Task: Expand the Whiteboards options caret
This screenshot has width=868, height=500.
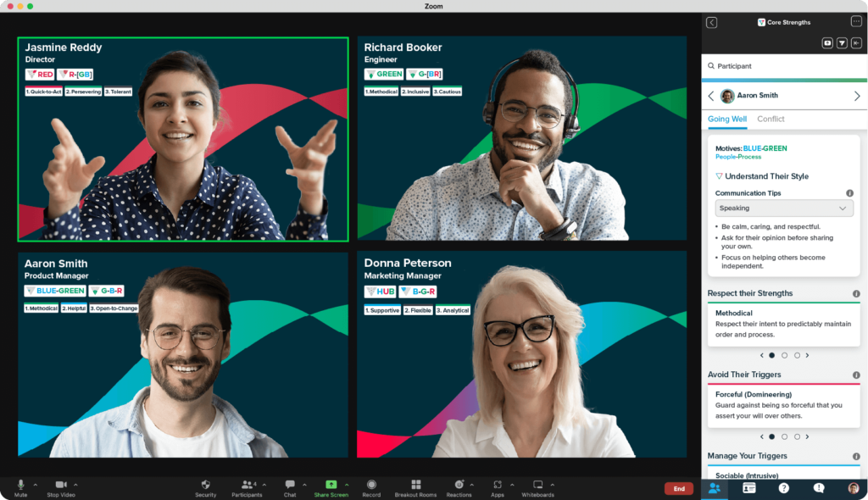Action: (x=553, y=485)
